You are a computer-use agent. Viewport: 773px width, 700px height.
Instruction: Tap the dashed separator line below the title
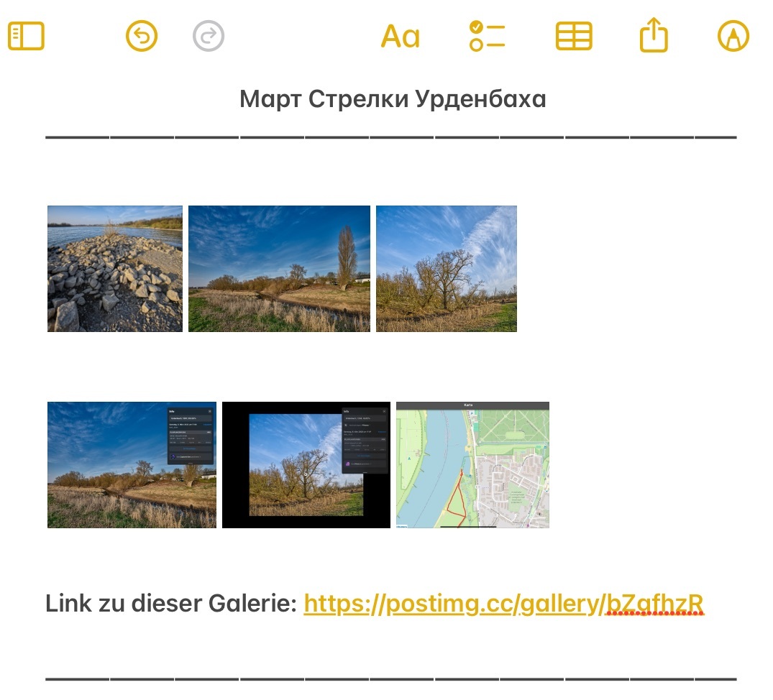point(390,136)
